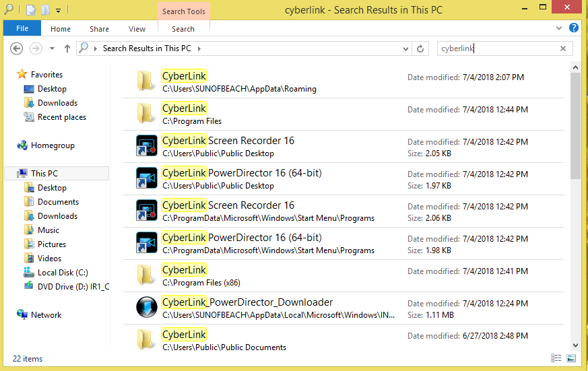
Task: Open Pictures under This PC
Action: (x=52, y=244)
